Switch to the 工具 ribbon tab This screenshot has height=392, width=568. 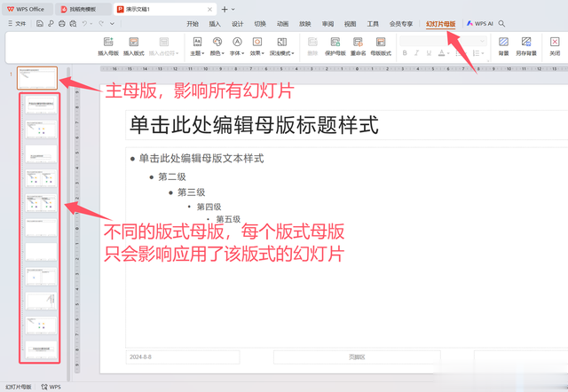click(373, 24)
